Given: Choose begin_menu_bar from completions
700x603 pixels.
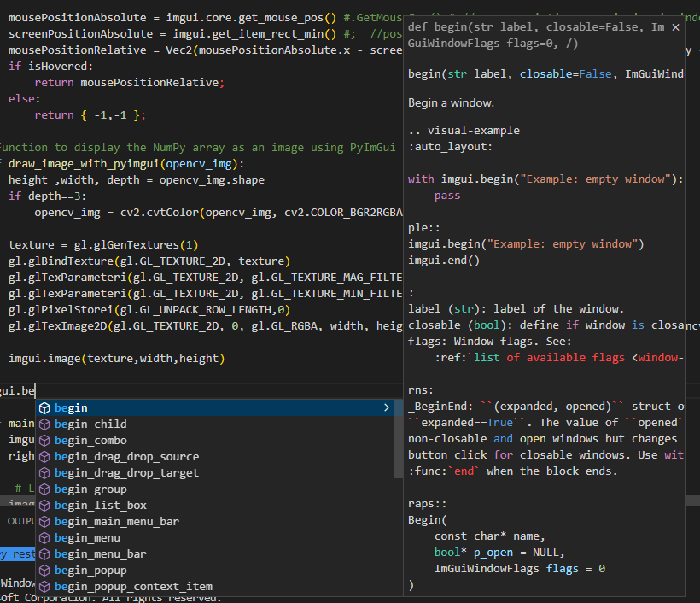Looking at the screenshot, I should click(x=215, y=553).
